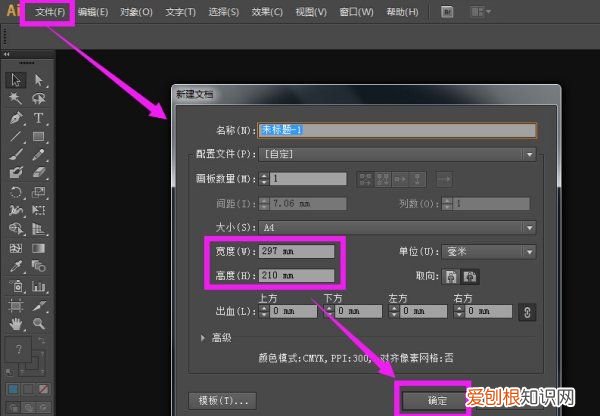600x416 pixels.
Task: Open the 文件(F) menu
Action: [49, 12]
